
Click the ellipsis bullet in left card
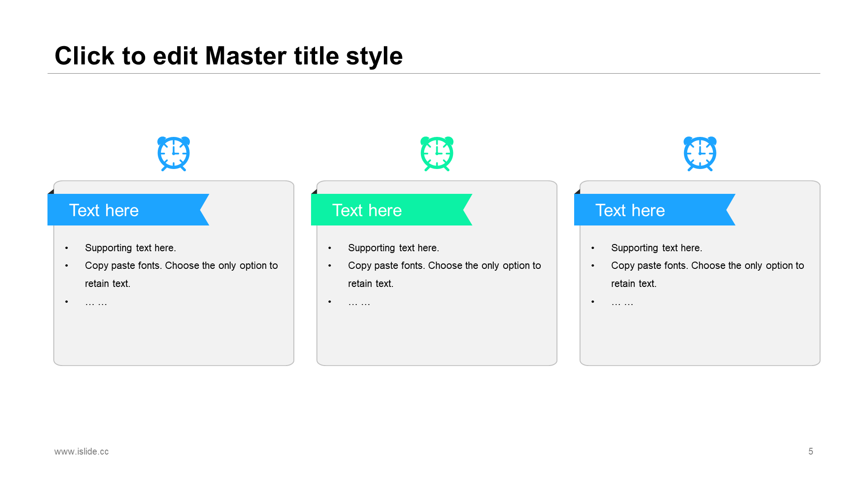96,302
